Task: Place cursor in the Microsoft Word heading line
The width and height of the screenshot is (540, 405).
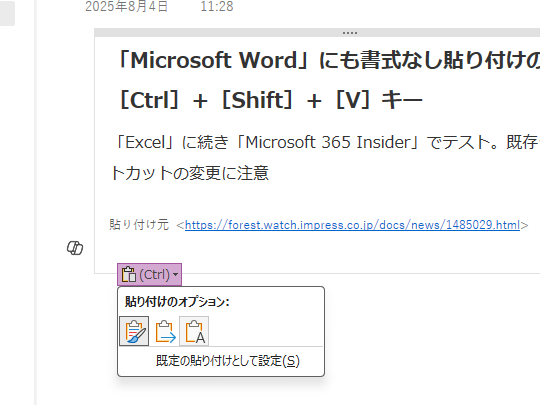Action: point(327,60)
